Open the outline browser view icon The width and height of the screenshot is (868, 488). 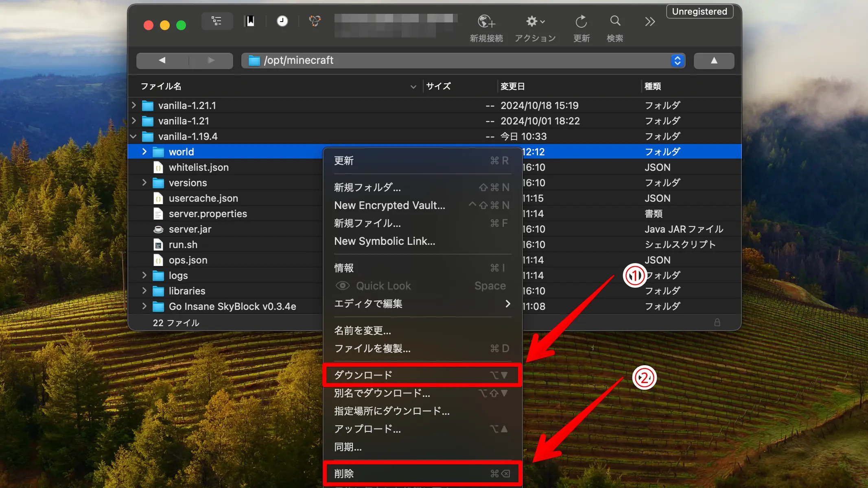[216, 21]
